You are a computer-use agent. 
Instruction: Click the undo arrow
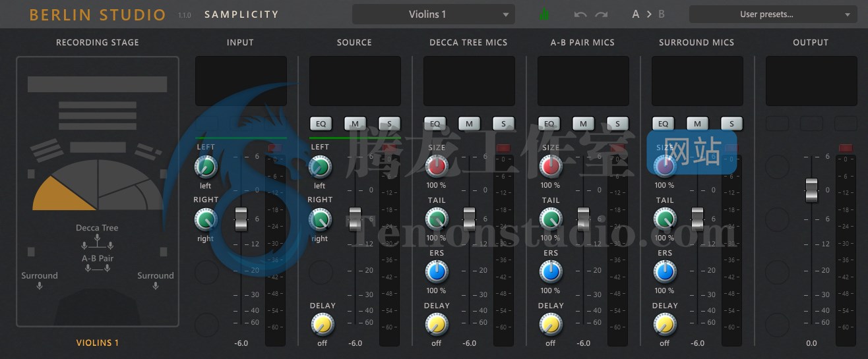click(580, 14)
